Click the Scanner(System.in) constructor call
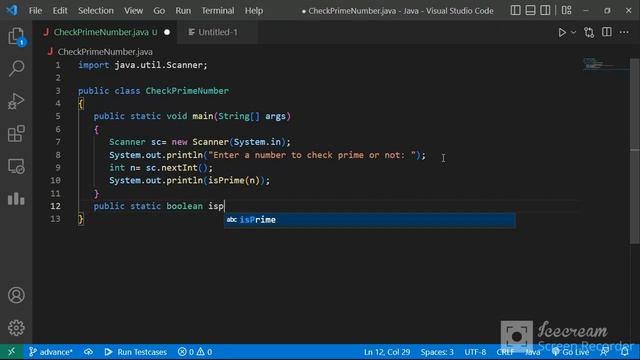 (x=239, y=142)
